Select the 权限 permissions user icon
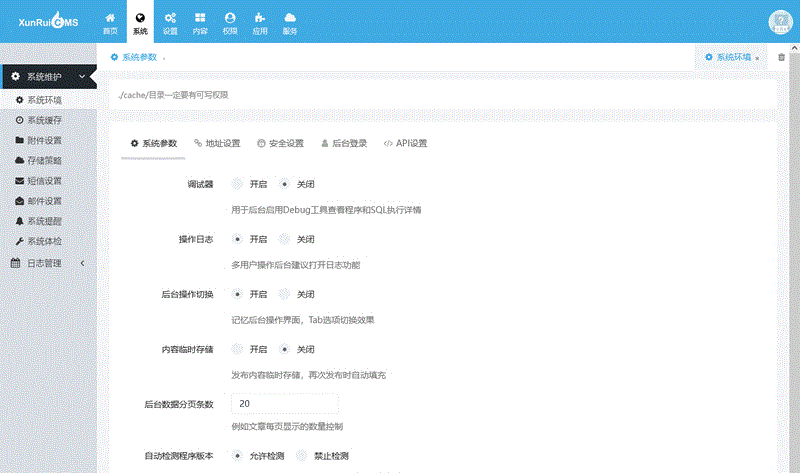Viewport: 800px width, 473px height. [x=230, y=23]
